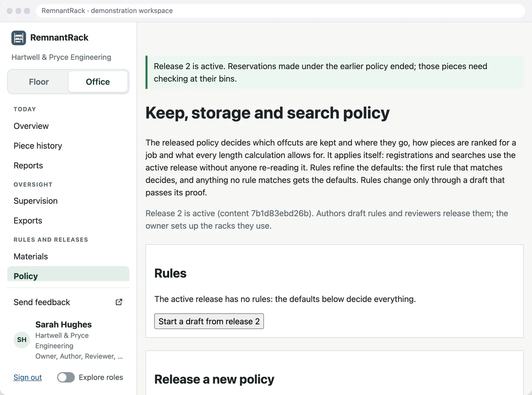Click the Send feedback link
This screenshot has height=395, width=532.
click(69, 302)
